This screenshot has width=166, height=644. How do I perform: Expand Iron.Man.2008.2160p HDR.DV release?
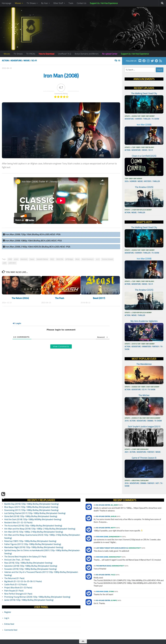tap(61, 247)
